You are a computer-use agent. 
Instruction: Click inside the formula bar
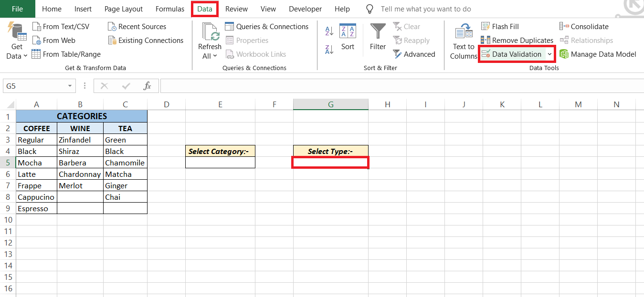tap(401, 86)
